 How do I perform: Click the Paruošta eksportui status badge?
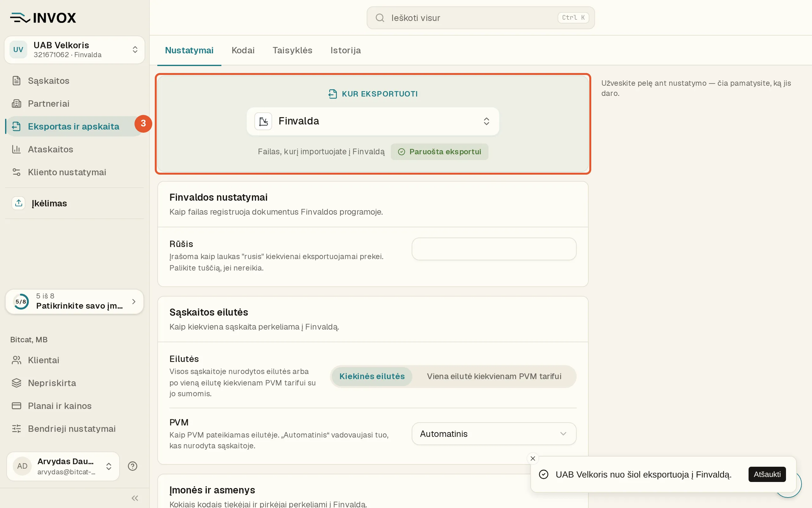pyautogui.click(x=439, y=152)
